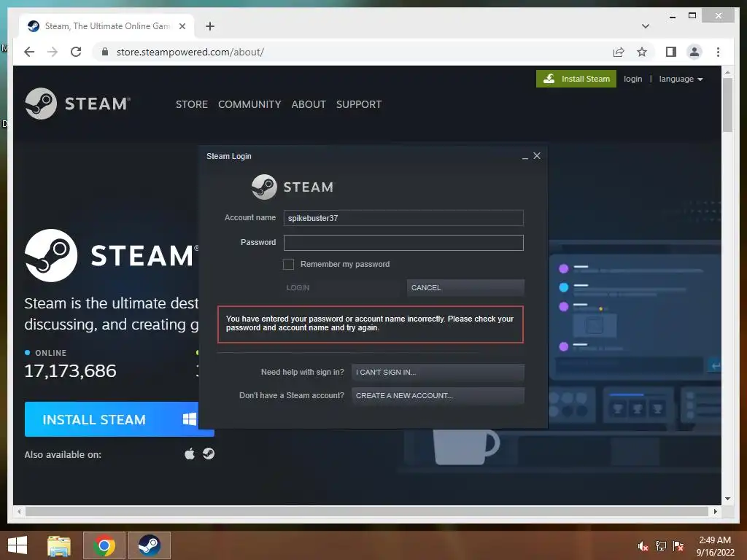Click I CAN'T SIGN IN button
Image resolution: width=747 pixels, height=560 pixels.
coord(438,373)
